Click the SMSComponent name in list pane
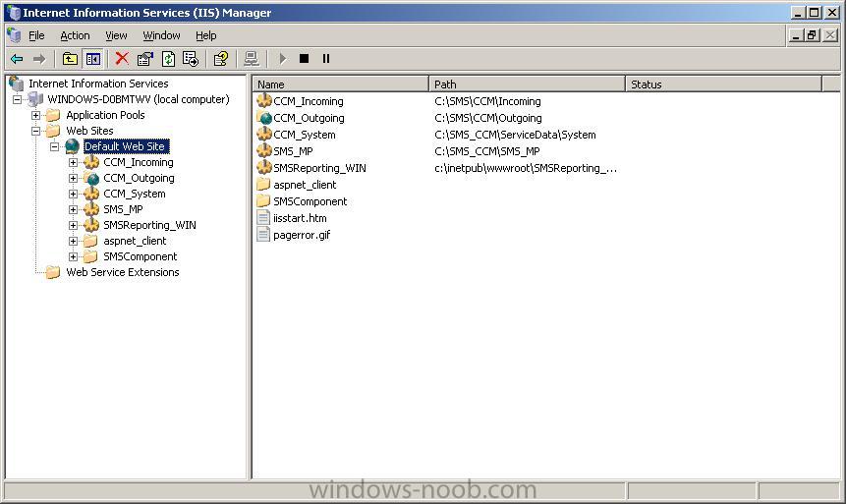Viewport: 846px width, 504px height. click(310, 201)
